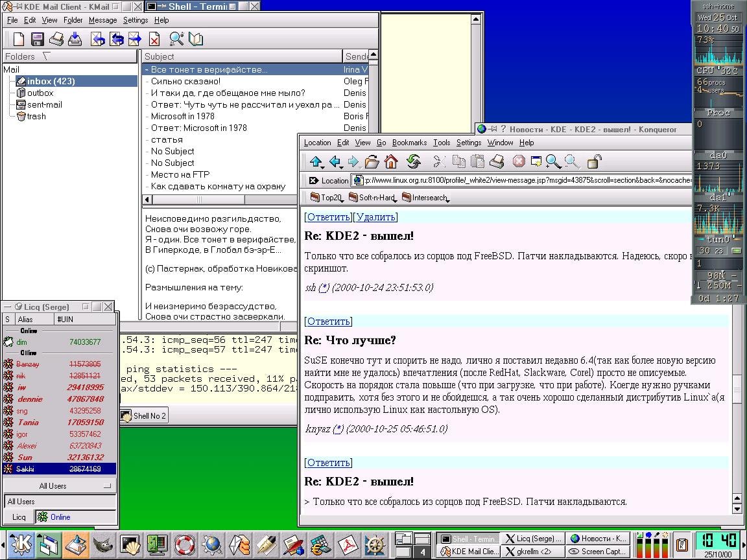Image resolution: width=747 pixels, height=560 pixels.
Task: Zoom in with Konqueror's magnifier plus
Action: pos(554,162)
